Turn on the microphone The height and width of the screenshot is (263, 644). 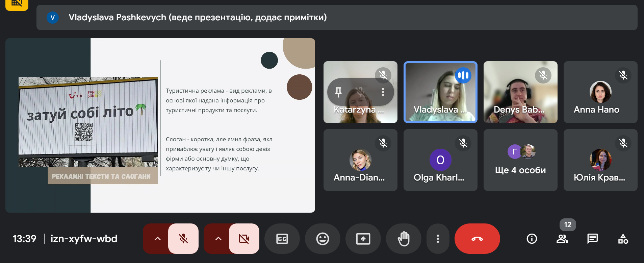point(183,239)
